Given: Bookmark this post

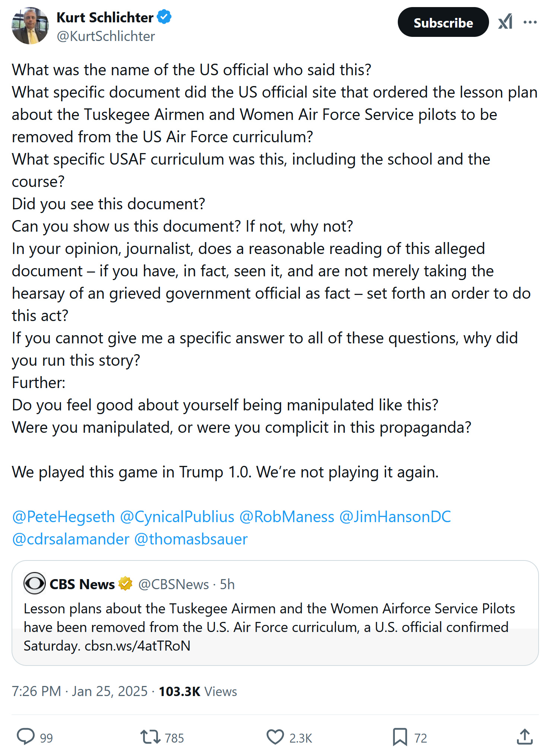Looking at the screenshot, I should [x=400, y=737].
